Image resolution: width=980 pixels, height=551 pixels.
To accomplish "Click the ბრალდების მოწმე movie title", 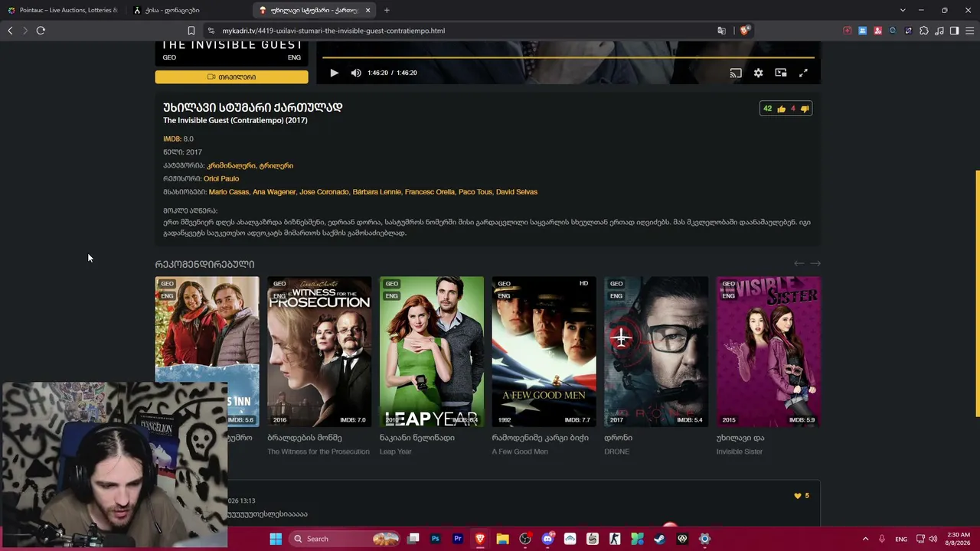I will 305,438.
